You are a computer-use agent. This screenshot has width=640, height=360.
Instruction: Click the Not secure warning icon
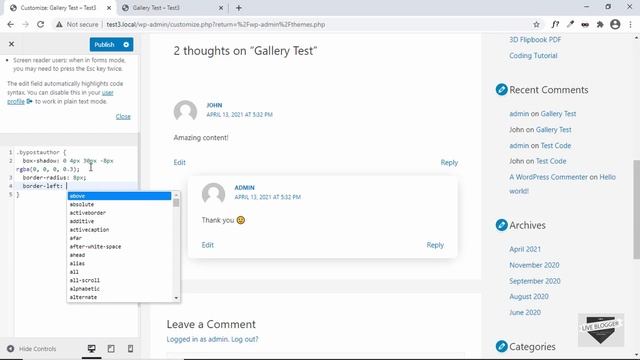click(x=60, y=24)
